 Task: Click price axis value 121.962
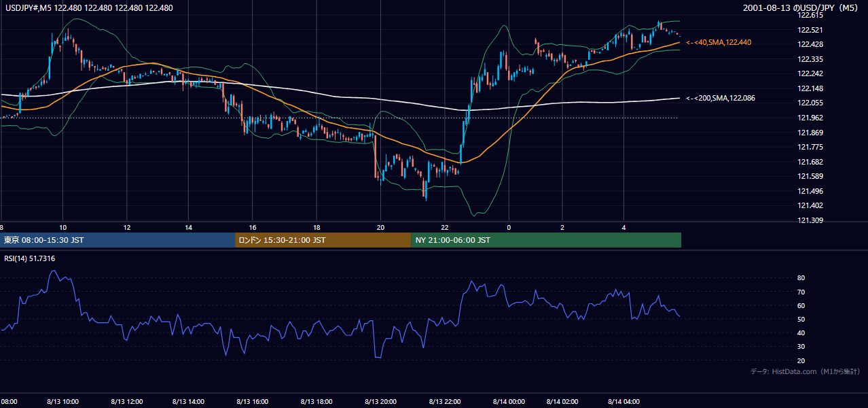click(811, 118)
